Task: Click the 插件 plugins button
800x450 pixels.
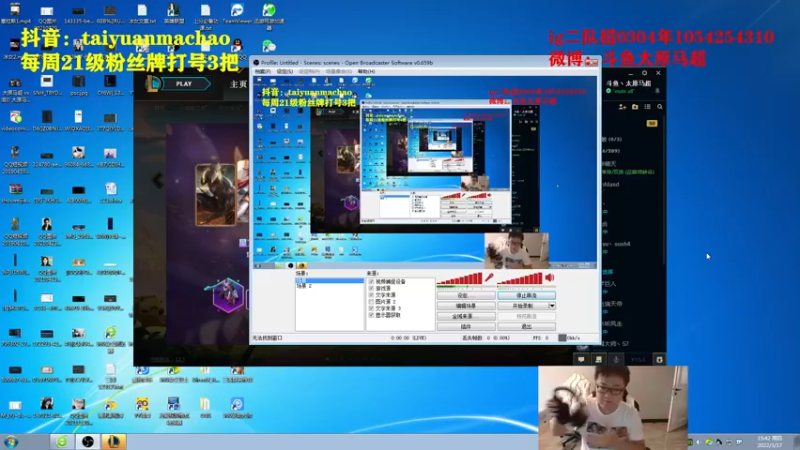Action: [x=466, y=327]
